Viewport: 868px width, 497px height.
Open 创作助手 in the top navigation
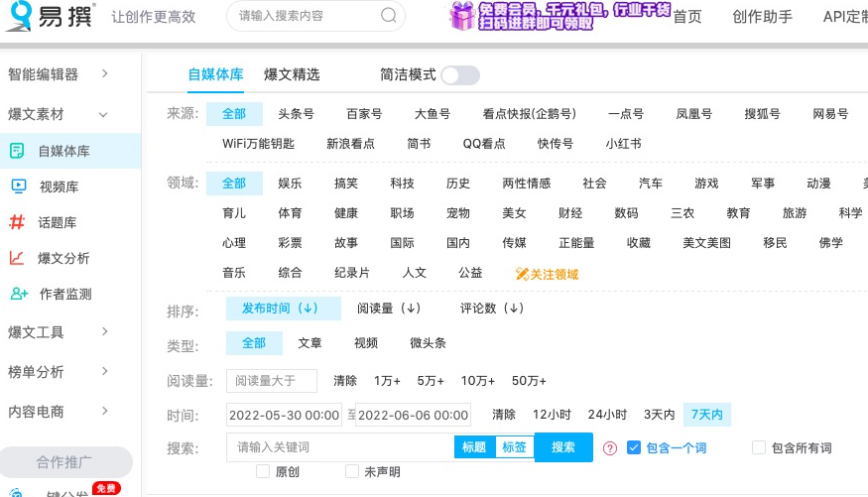(x=762, y=17)
